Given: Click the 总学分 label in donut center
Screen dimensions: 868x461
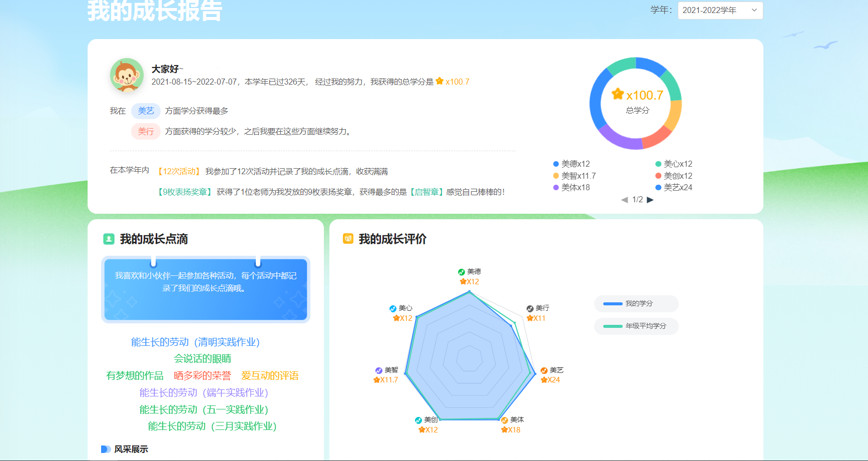Looking at the screenshot, I should [637, 111].
